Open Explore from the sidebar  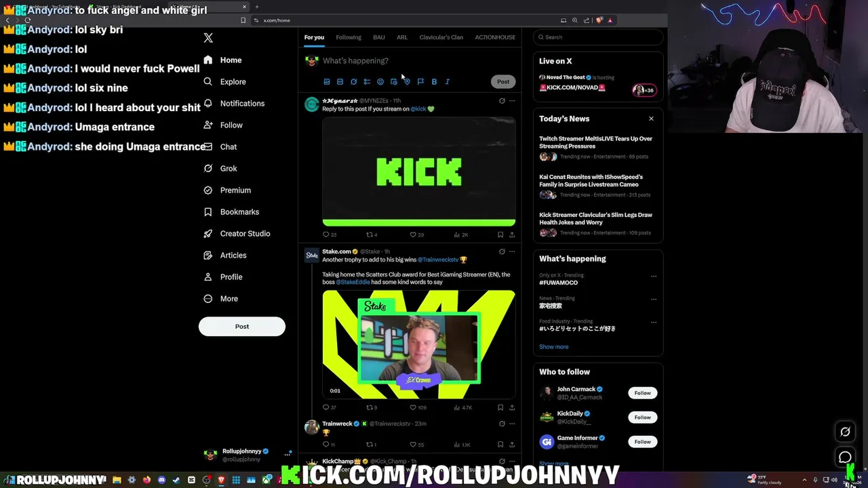click(x=224, y=81)
